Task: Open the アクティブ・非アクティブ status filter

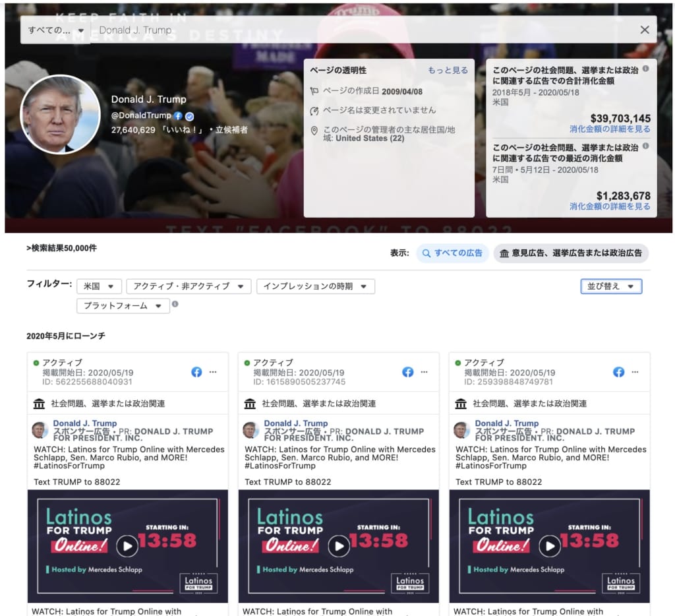Action: coord(188,286)
